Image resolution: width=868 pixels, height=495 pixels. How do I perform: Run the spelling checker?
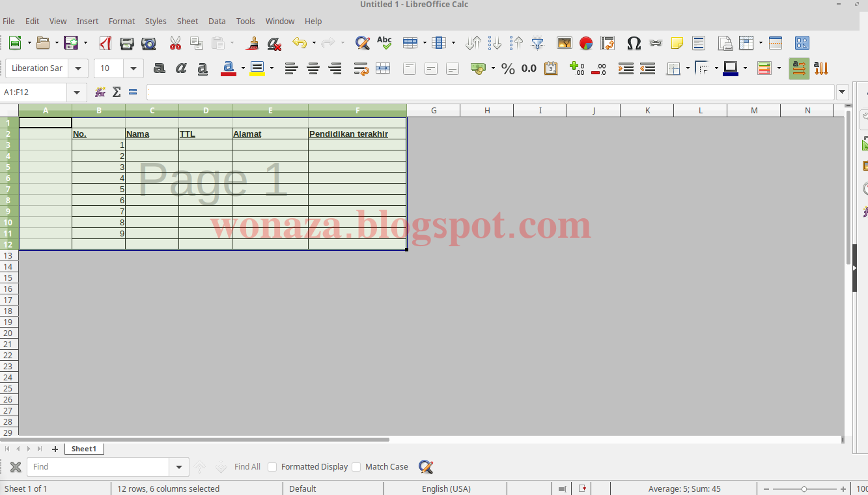point(384,43)
